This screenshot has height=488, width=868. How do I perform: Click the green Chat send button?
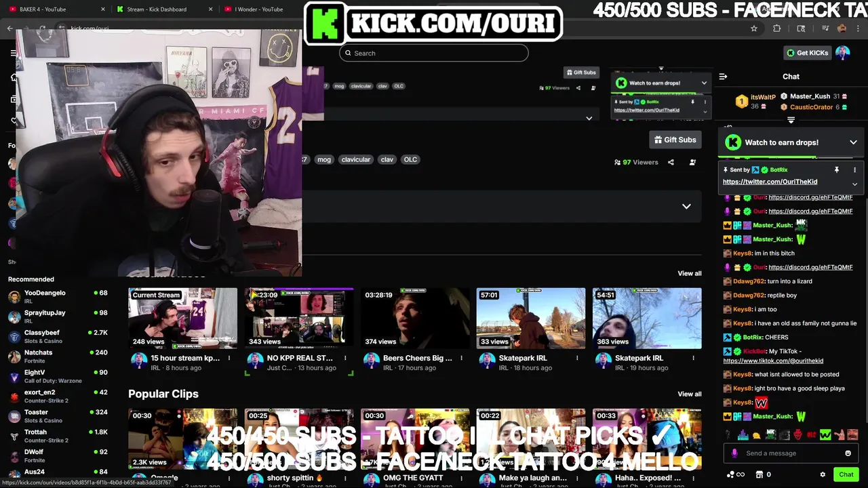click(x=846, y=474)
